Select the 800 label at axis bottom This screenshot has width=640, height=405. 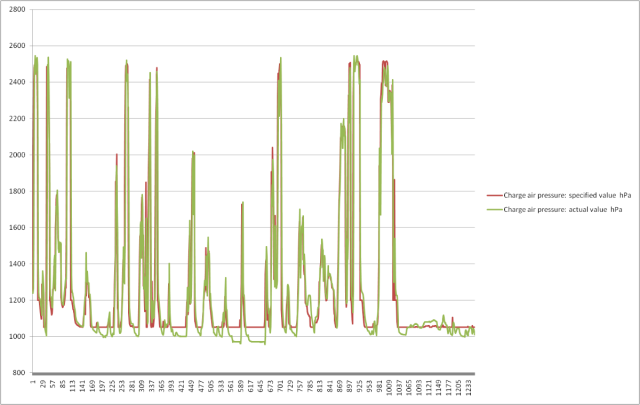(22, 373)
